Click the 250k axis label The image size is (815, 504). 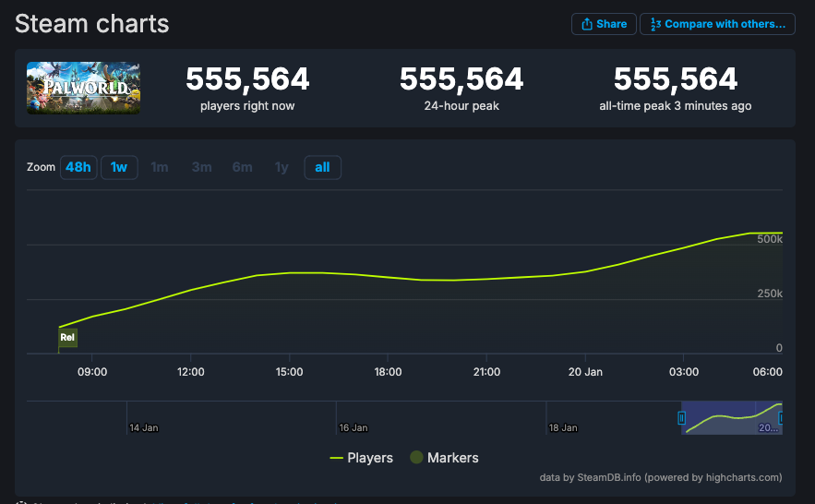(x=770, y=294)
